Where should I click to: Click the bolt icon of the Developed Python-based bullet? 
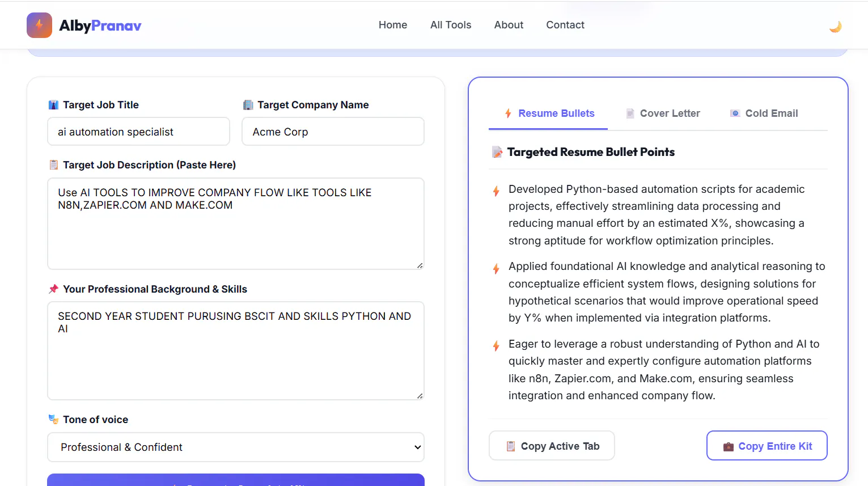click(x=496, y=191)
